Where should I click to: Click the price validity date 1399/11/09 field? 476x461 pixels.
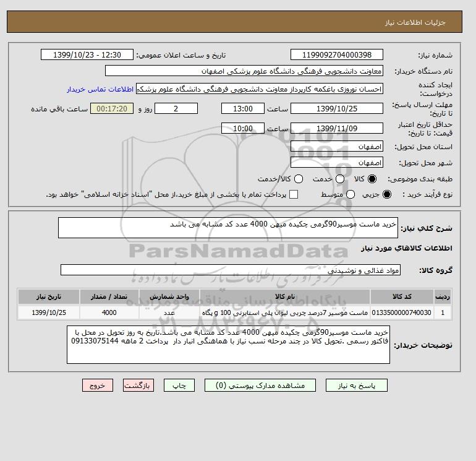click(x=337, y=128)
